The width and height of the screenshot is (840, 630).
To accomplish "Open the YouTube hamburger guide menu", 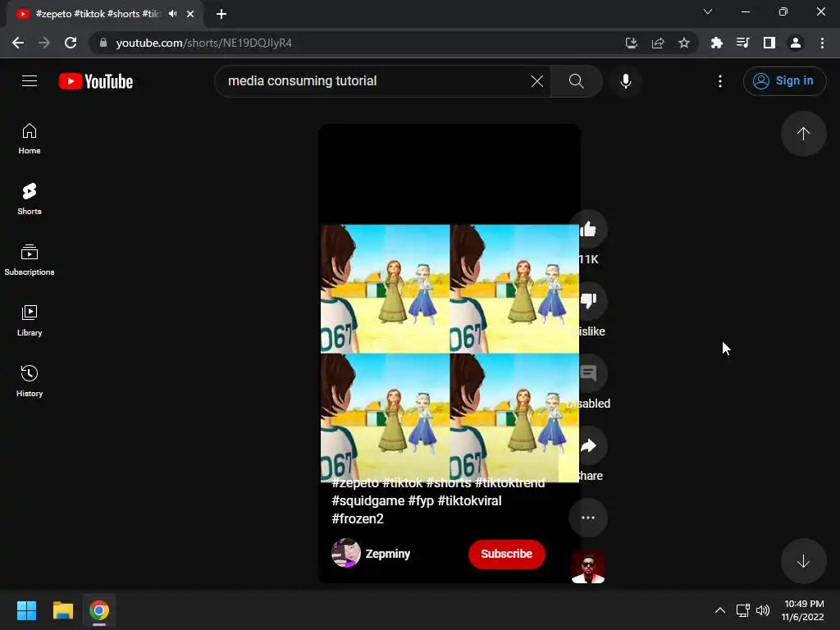I will coord(30,81).
